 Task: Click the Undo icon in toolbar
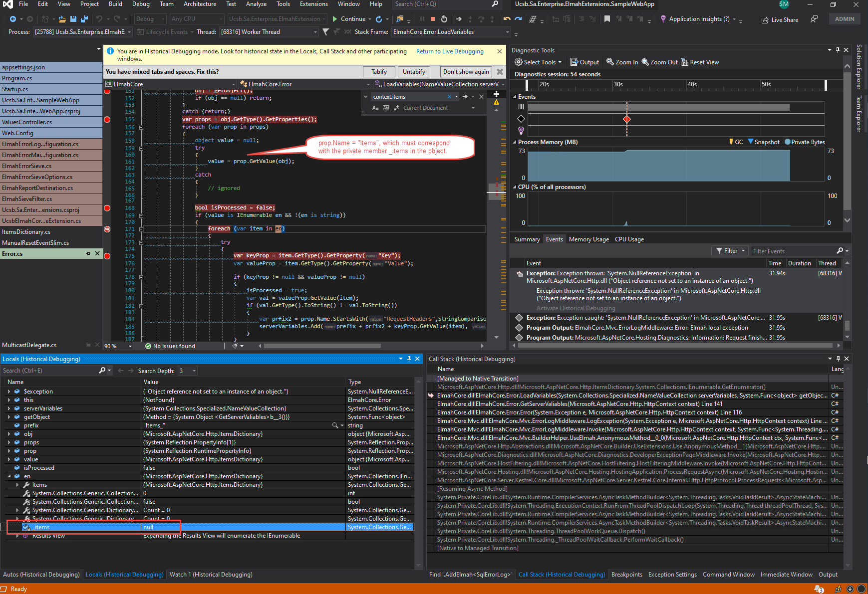pyautogui.click(x=99, y=19)
